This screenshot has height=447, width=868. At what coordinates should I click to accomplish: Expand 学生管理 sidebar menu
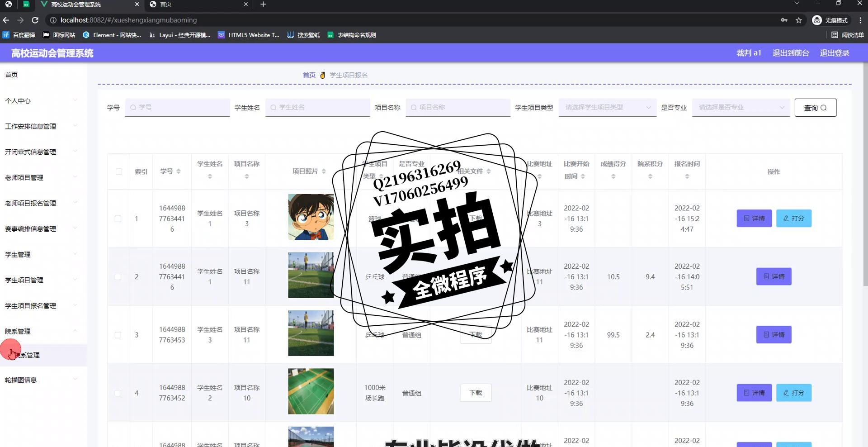click(43, 254)
